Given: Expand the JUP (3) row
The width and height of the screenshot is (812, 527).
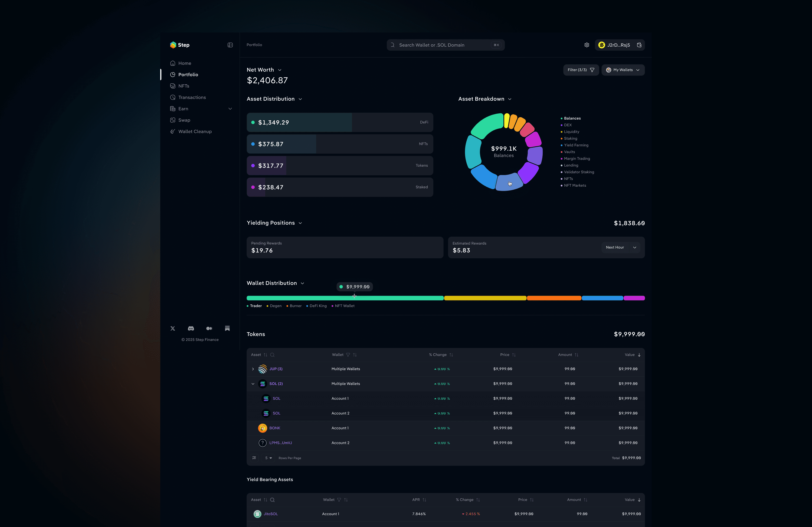Looking at the screenshot, I should click(x=253, y=369).
